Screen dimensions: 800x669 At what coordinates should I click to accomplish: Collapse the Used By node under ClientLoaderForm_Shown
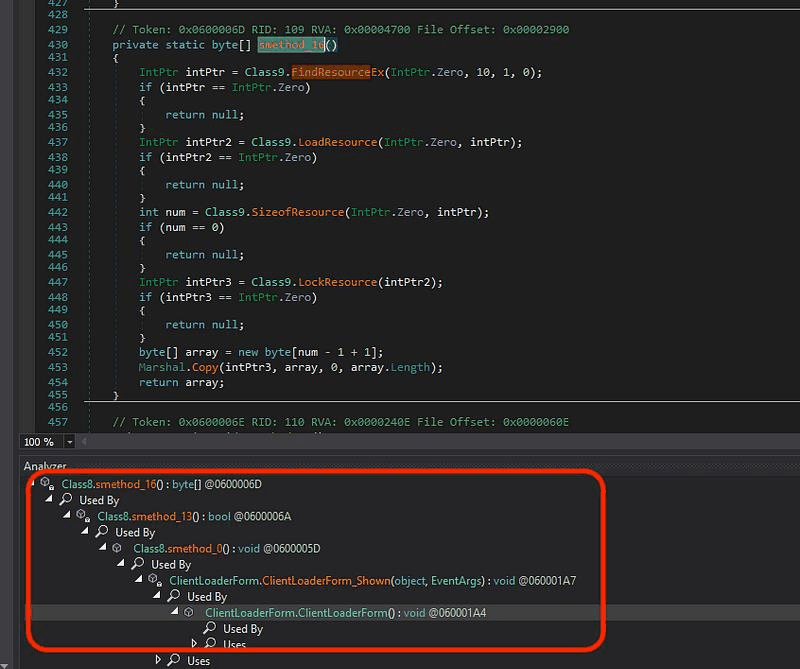(157, 595)
